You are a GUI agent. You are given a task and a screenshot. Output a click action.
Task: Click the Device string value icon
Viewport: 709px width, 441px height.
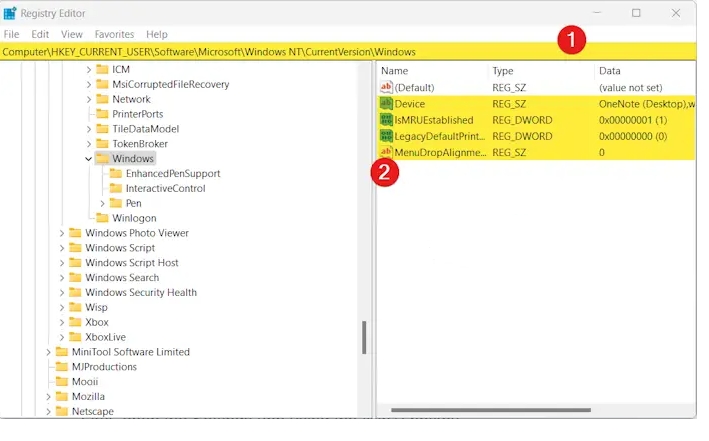click(x=386, y=104)
